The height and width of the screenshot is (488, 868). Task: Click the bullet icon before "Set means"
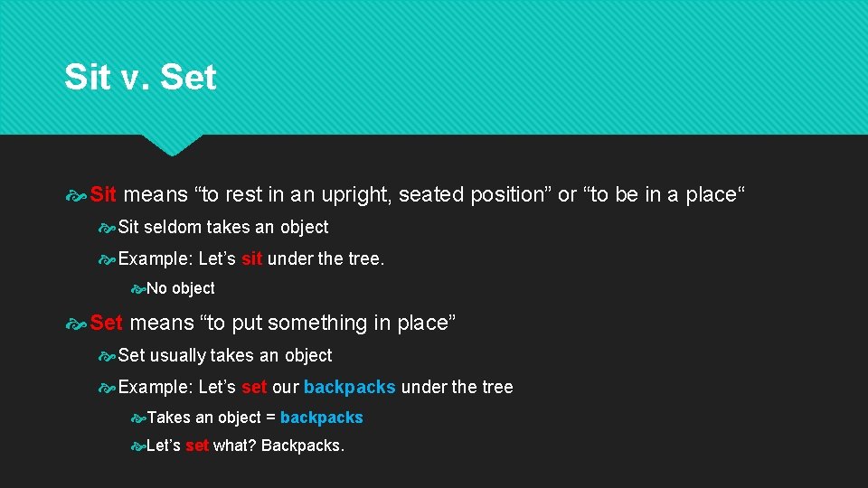coord(78,323)
